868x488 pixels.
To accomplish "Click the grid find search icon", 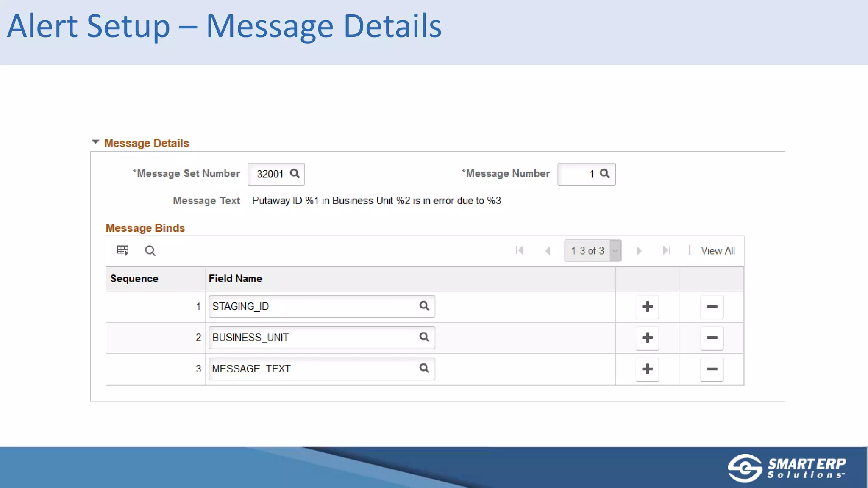I will 150,251.
